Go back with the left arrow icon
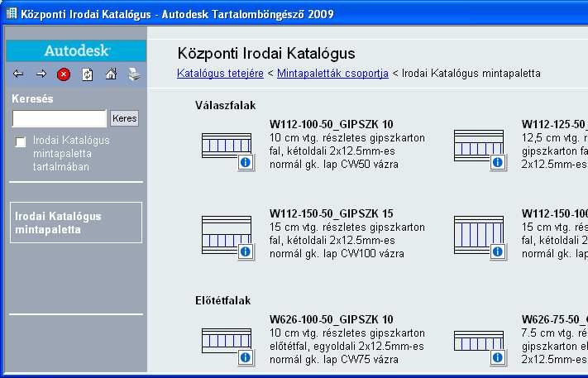The image size is (588, 378). click(x=18, y=74)
